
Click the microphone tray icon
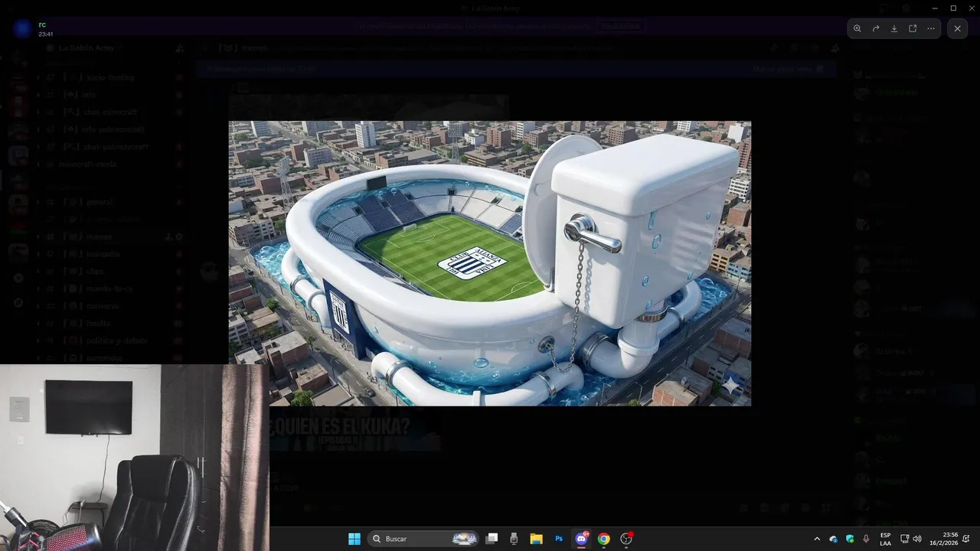pyautogui.click(x=866, y=539)
